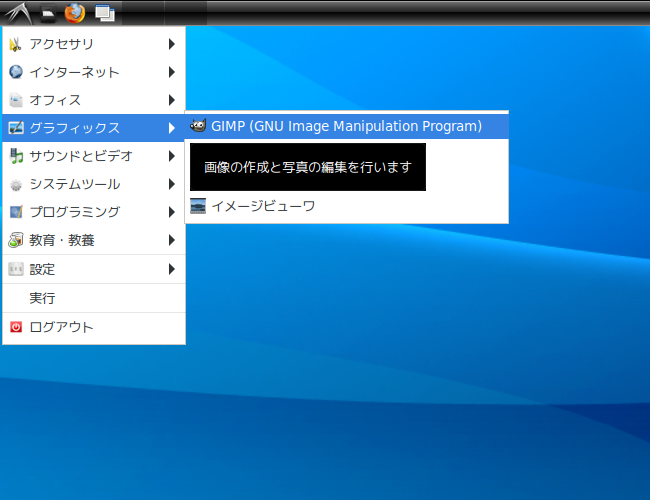The width and height of the screenshot is (650, 500).
Task: Choose 実行 from the menu
Action: 94,298
